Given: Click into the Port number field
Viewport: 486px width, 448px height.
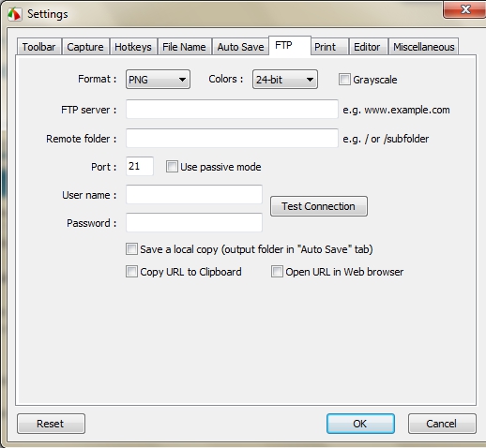Looking at the screenshot, I should pyautogui.click(x=140, y=166).
